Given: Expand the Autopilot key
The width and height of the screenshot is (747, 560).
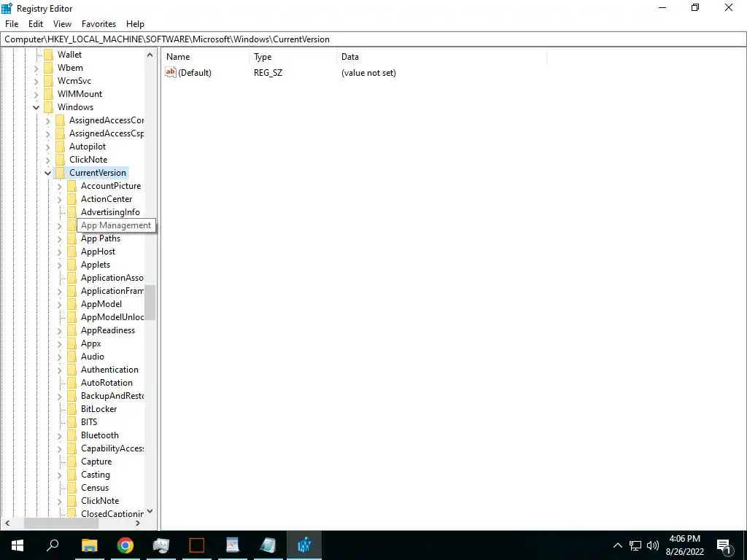Looking at the screenshot, I should coord(47,147).
